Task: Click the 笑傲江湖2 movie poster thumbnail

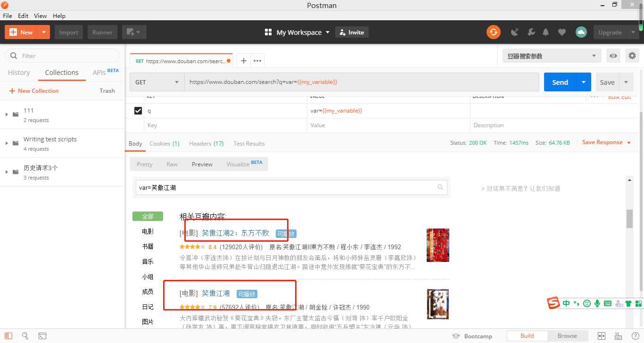Action: (x=438, y=245)
